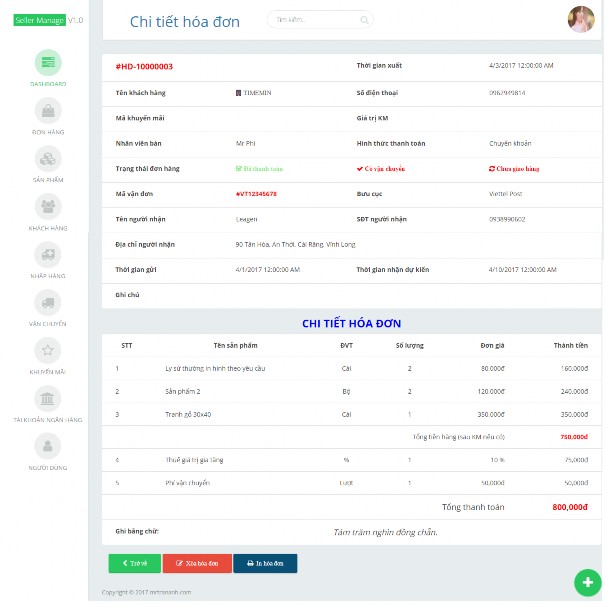
Task: Open the Dashboard sidebar icon
Action: click(48, 62)
